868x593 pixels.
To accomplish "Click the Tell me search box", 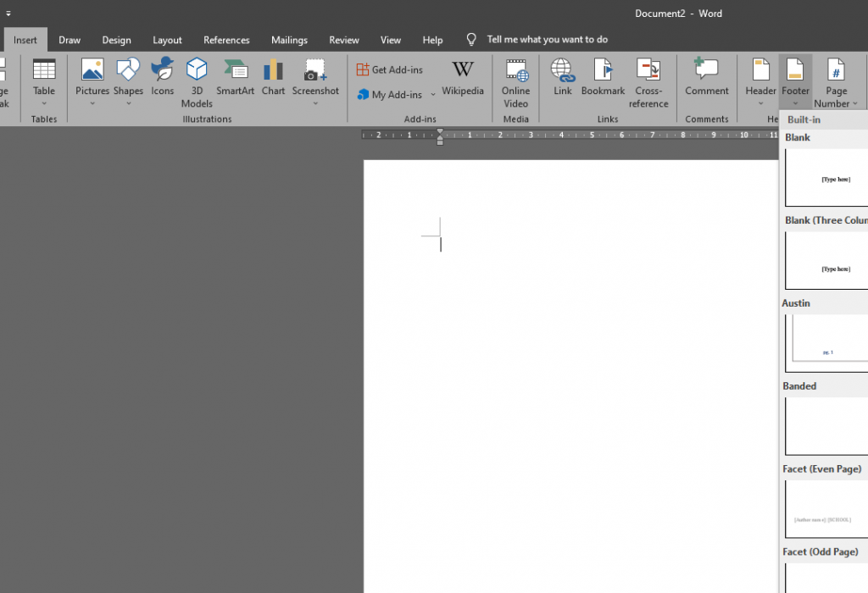I will click(547, 40).
